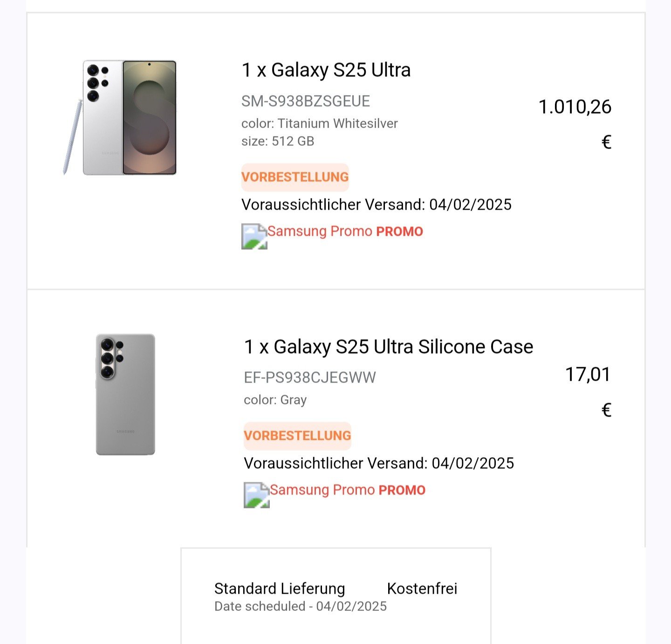Open the gray Silicone Case product image
This screenshot has height=644, width=671.
(x=125, y=394)
